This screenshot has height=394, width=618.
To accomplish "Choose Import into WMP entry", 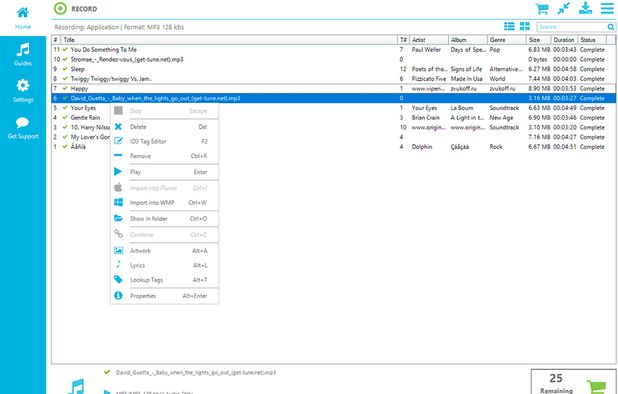I will [x=164, y=203].
